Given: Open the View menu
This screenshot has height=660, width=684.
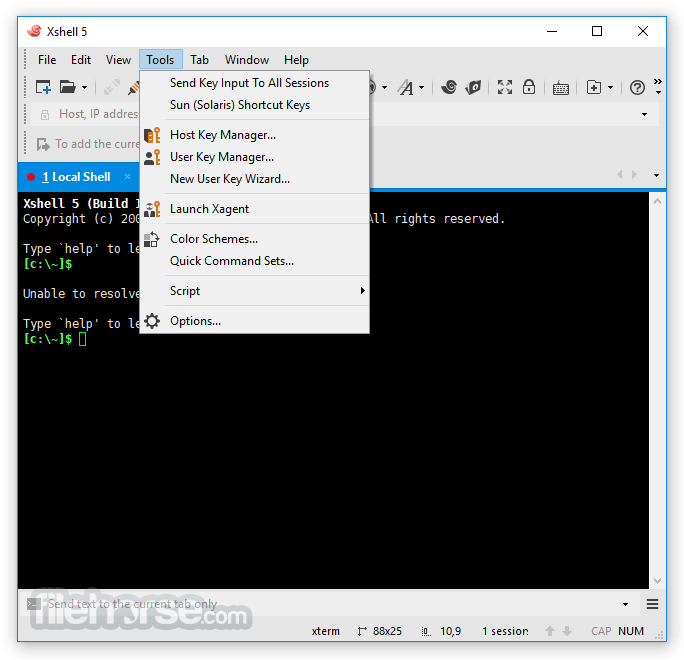Looking at the screenshot, I should [x=118, y=60].
